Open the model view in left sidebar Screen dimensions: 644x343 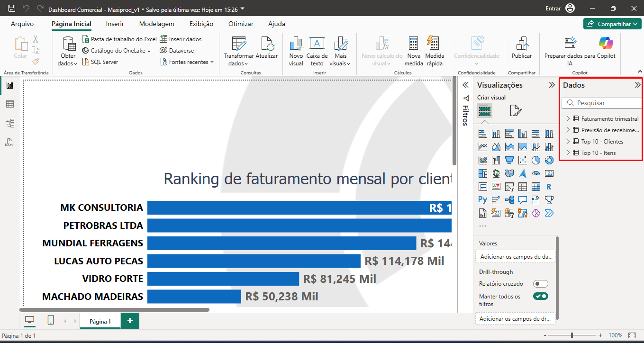point(9,123)
